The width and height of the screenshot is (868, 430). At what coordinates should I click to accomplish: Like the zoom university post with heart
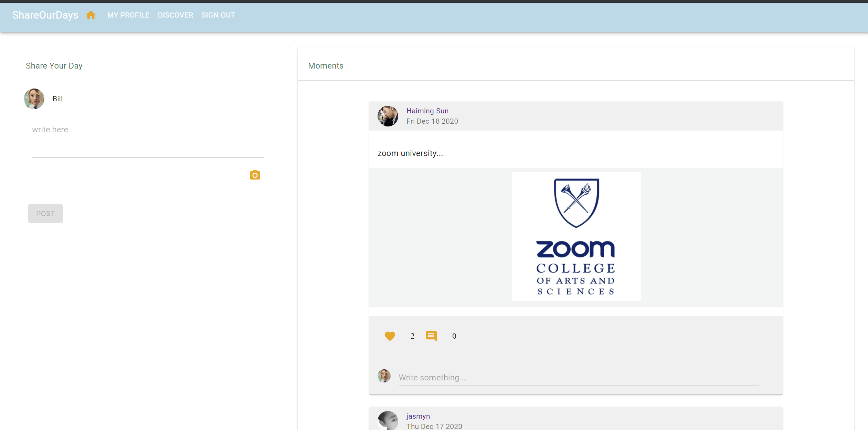click(x=390, y=336)
